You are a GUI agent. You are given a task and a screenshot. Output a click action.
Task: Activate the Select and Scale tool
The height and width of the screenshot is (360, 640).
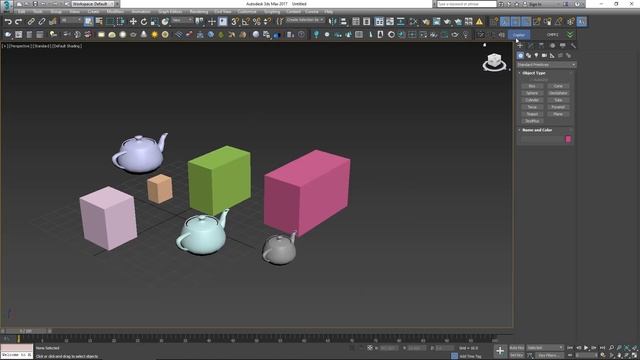[154, 22]
